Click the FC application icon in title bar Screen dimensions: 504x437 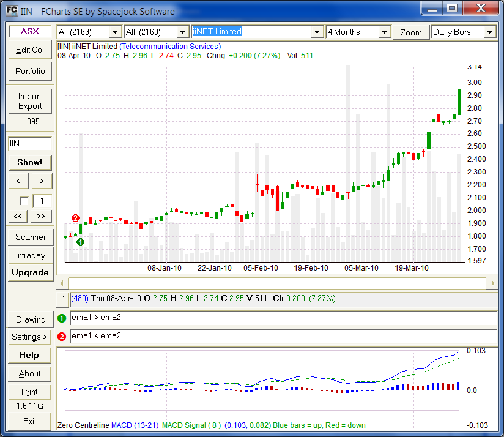click(12, 10)
